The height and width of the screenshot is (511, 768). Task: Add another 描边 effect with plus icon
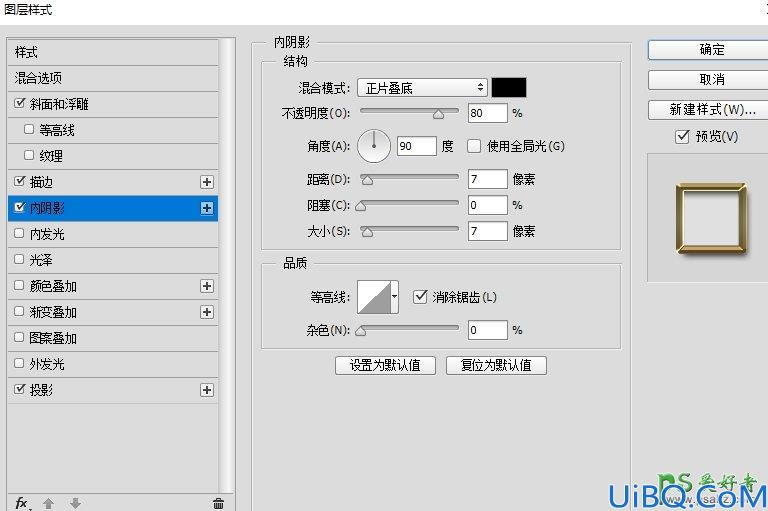click(207, 182)
